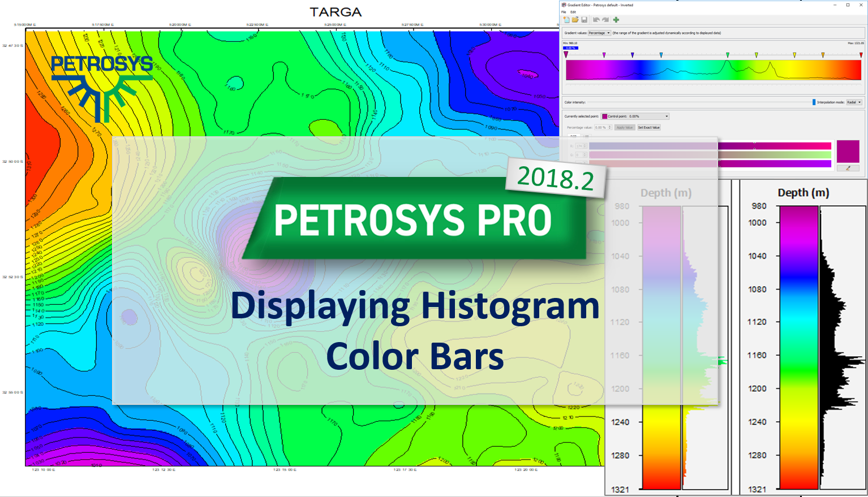Click the rainbow gradient preview bar in editor

tap(714, 70)
